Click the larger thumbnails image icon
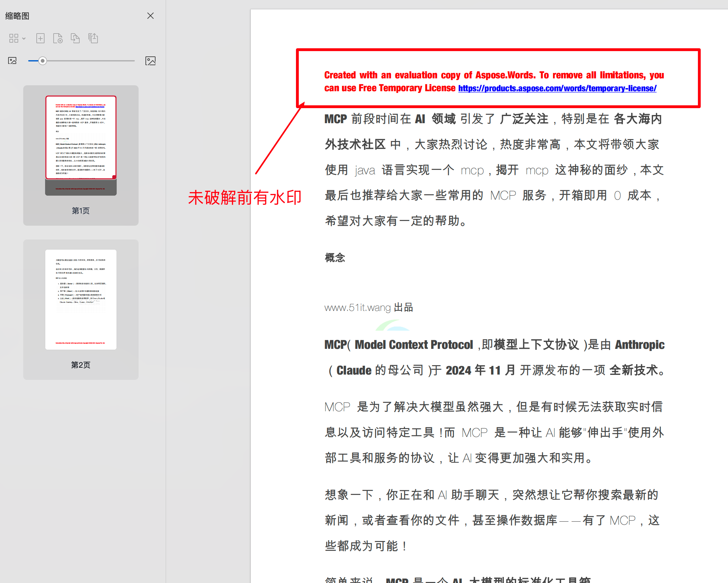Viewport: 728px width, 583px height. [150, 61]
